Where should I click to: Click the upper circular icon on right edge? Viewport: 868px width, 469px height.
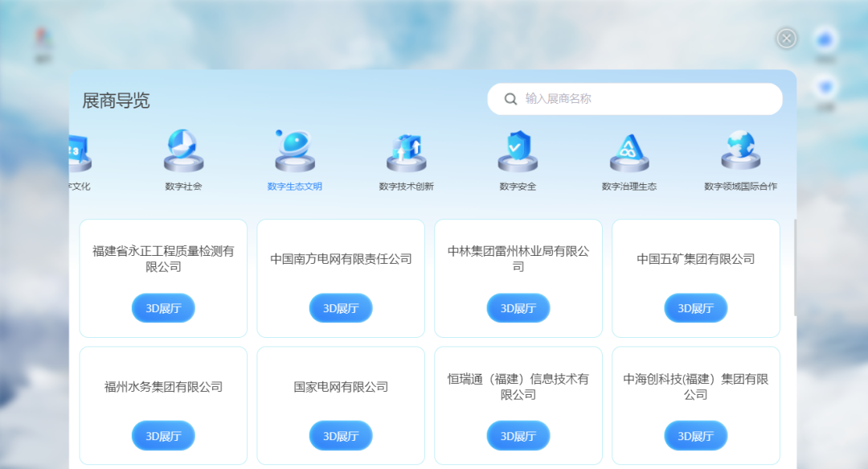coord(825,38)
